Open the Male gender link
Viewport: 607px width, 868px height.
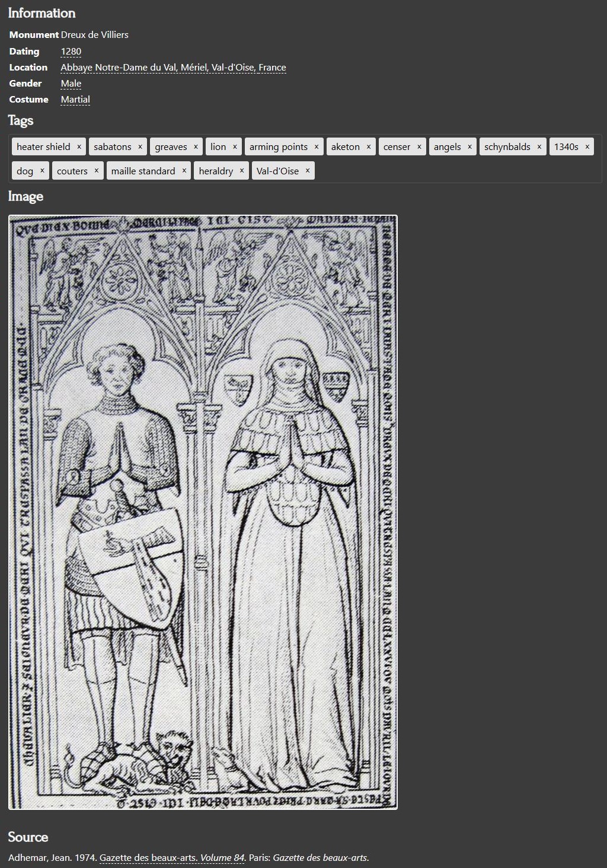71,84
